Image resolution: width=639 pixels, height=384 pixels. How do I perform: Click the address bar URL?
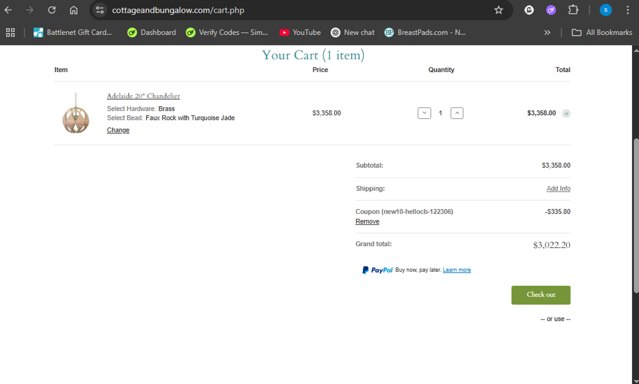(x=178, y=10)
